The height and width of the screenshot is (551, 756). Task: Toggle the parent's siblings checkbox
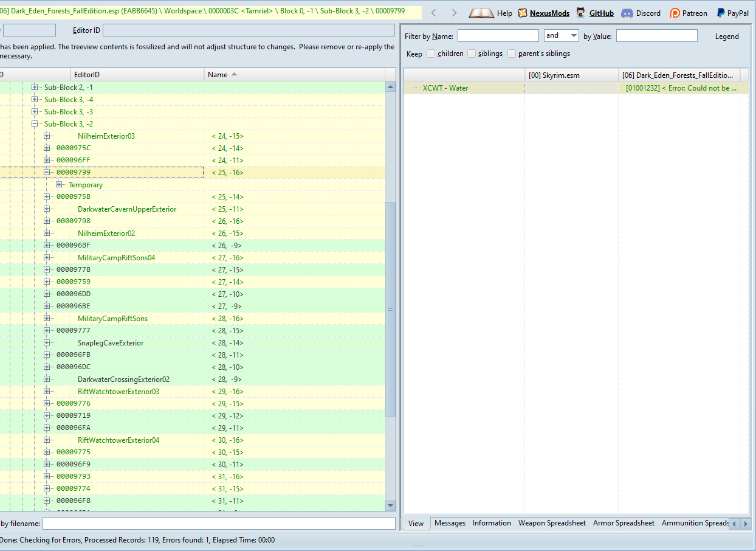[512, 54]
